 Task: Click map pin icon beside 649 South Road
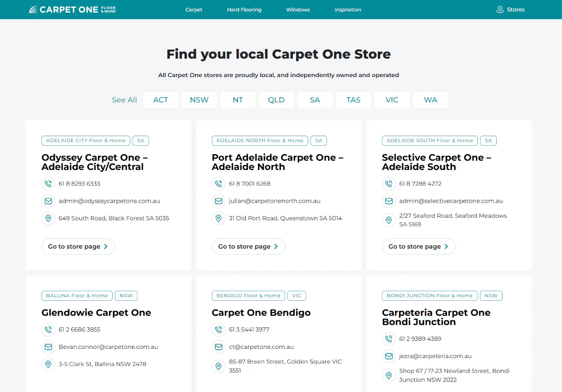pyautogui.click(x=48, y=218)
